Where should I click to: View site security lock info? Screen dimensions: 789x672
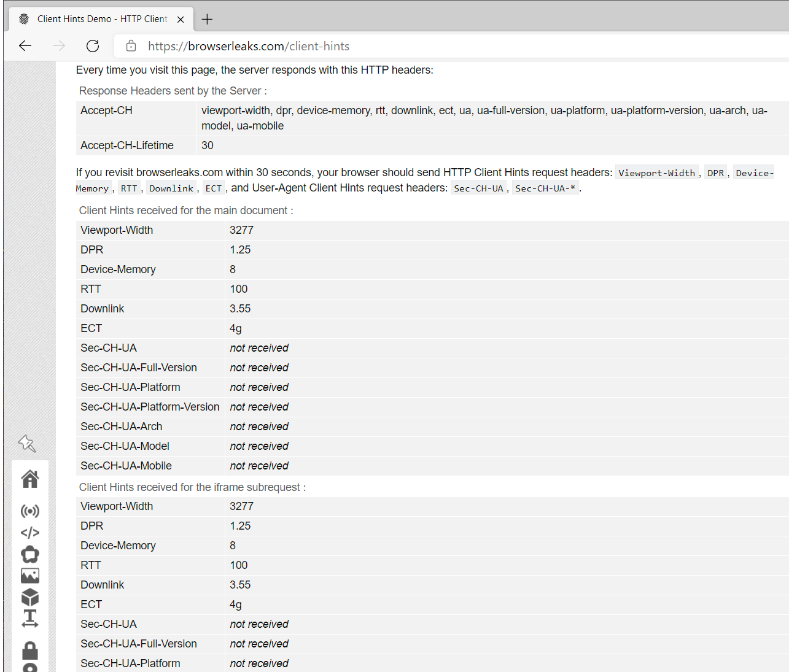[x=131, y=46]
